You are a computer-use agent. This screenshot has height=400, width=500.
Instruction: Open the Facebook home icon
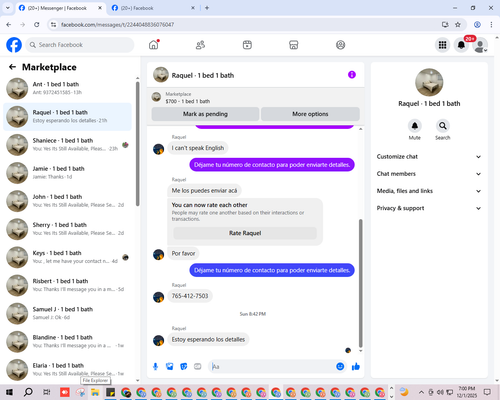tap(154, 45)
